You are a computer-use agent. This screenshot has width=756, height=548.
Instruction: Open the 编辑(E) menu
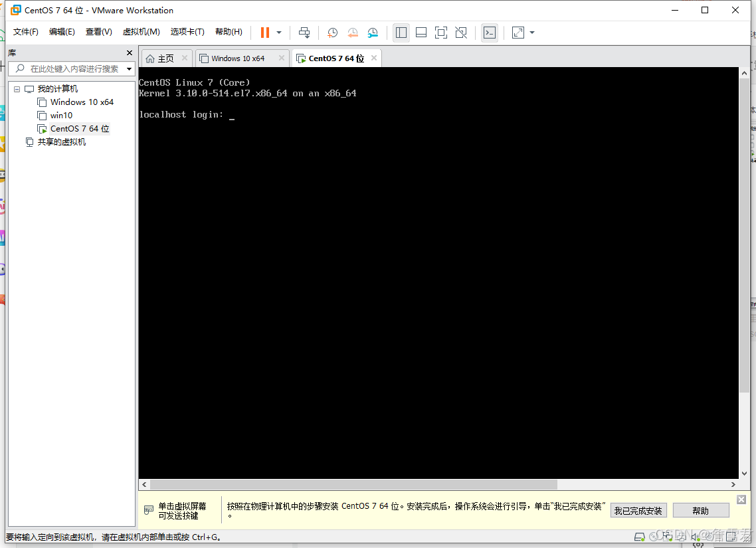coord(62,32)
